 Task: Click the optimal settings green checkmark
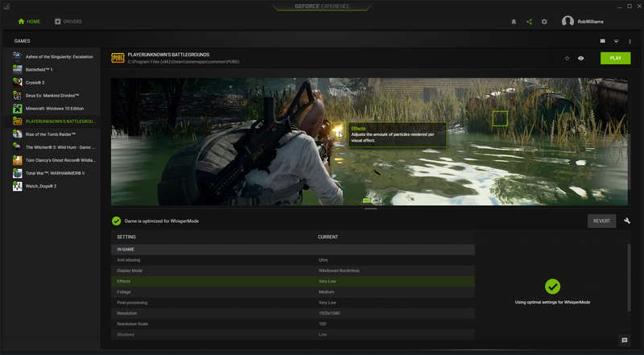pos(552,287)
